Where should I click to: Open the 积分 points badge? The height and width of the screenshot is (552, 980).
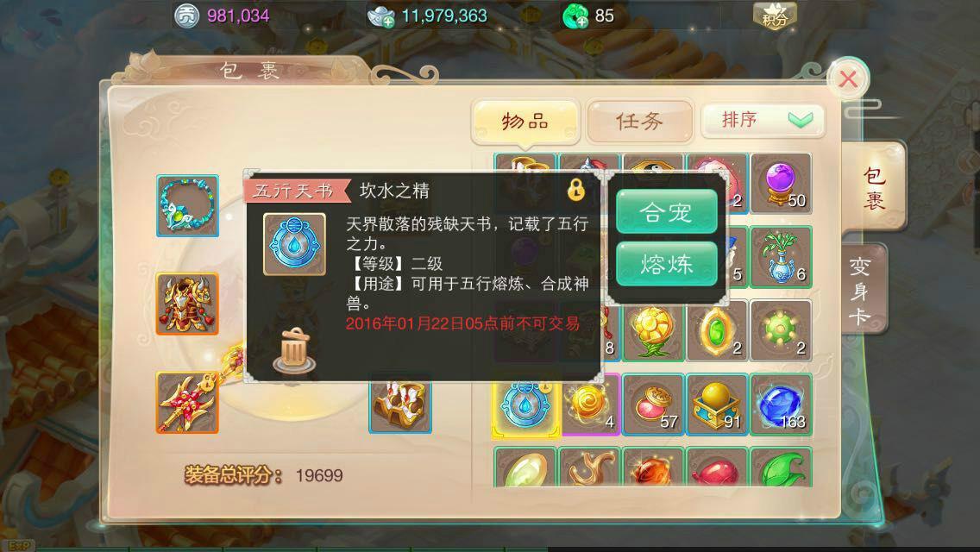pos(775,16)
